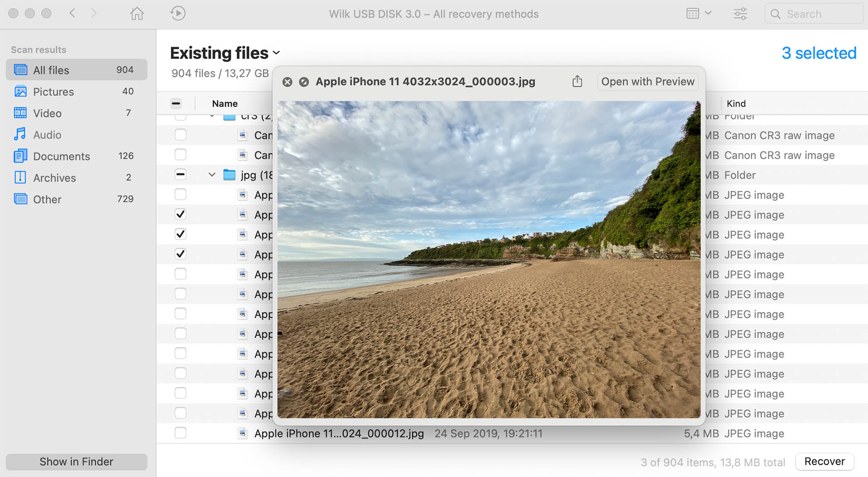Click the jpg folder icon
The width and height of the screenshot is (868, 477).
click(230, 175)
